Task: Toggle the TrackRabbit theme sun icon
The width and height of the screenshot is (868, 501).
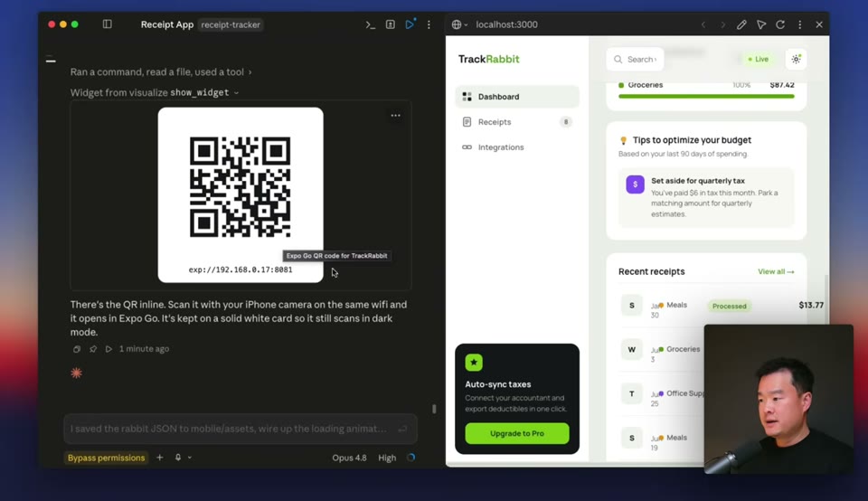Action: point(796,60)
